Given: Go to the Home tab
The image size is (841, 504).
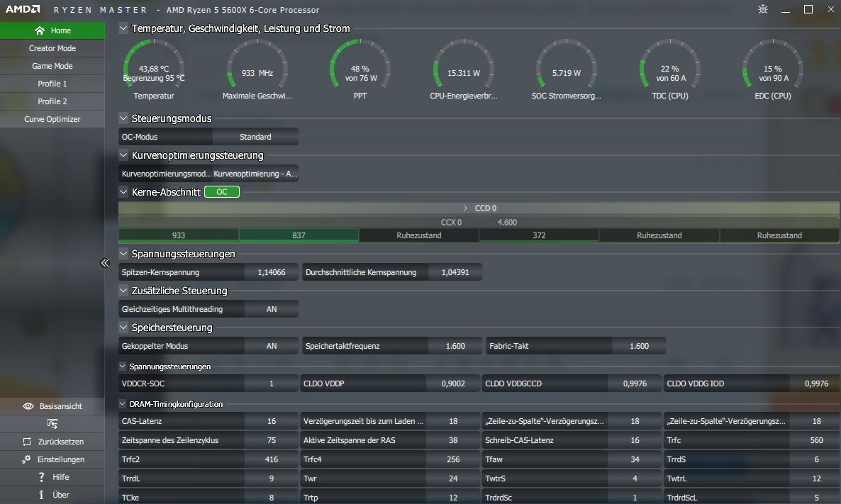Looking at the screenshot, I should point(52,30).
